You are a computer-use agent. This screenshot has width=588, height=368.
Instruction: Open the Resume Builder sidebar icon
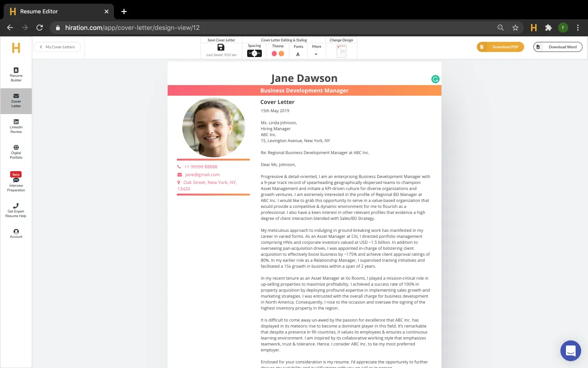[16, 75]
